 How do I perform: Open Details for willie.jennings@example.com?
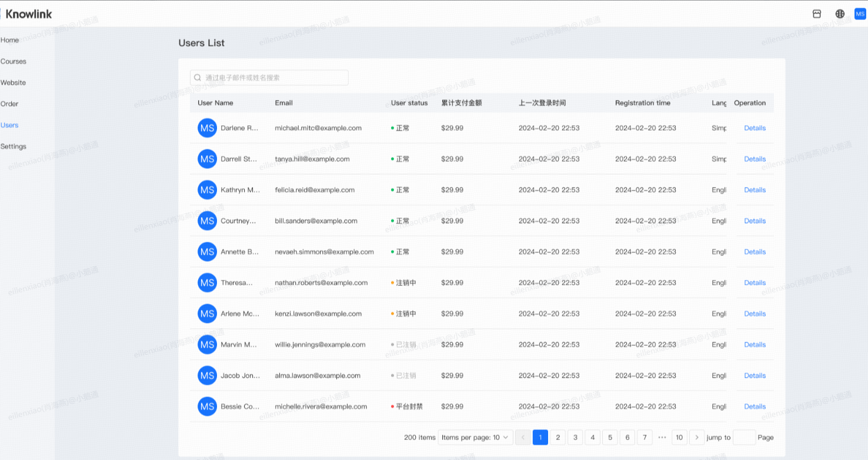pyautogui.click(x=755, y=345)
